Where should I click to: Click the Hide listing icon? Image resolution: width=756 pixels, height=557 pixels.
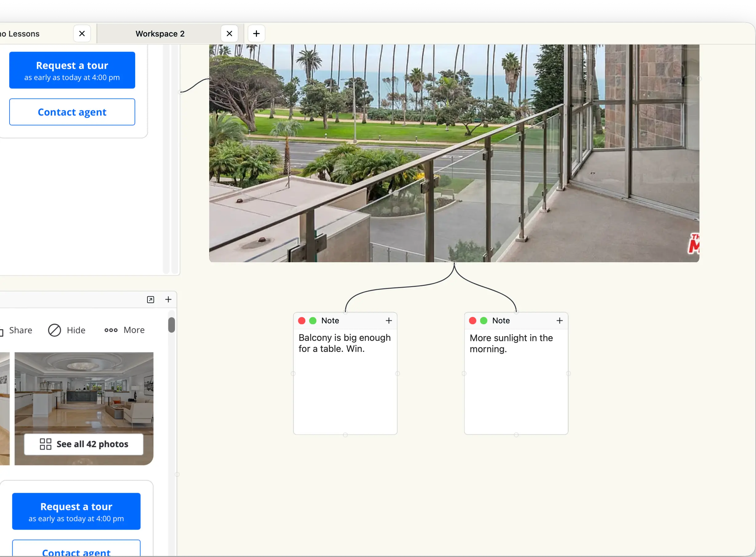55,330
